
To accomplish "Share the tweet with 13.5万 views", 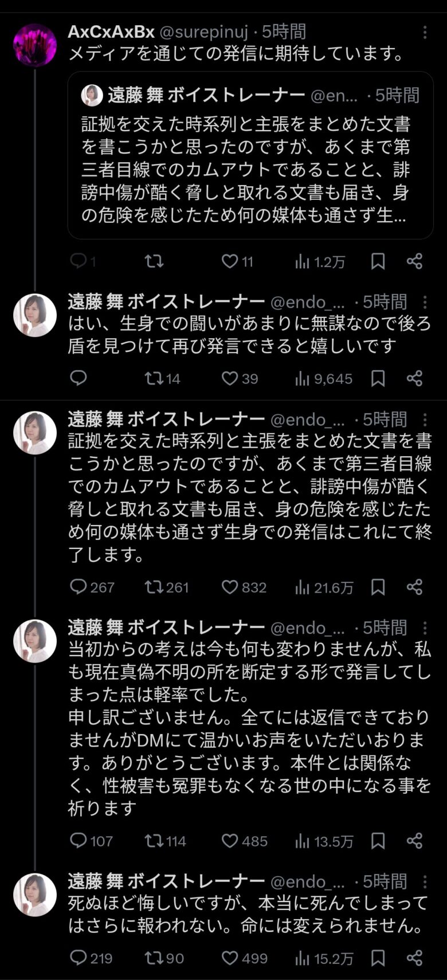I will (414, 841).
